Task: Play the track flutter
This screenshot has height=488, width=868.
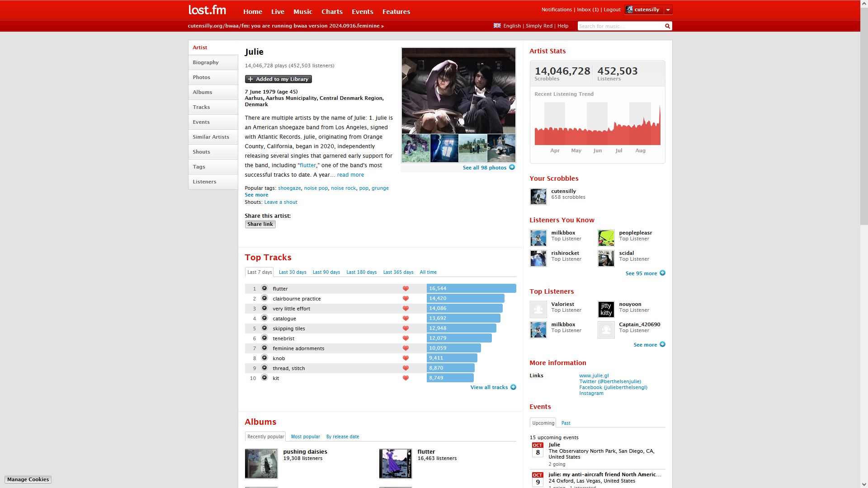Action: (x=264, y=288)
